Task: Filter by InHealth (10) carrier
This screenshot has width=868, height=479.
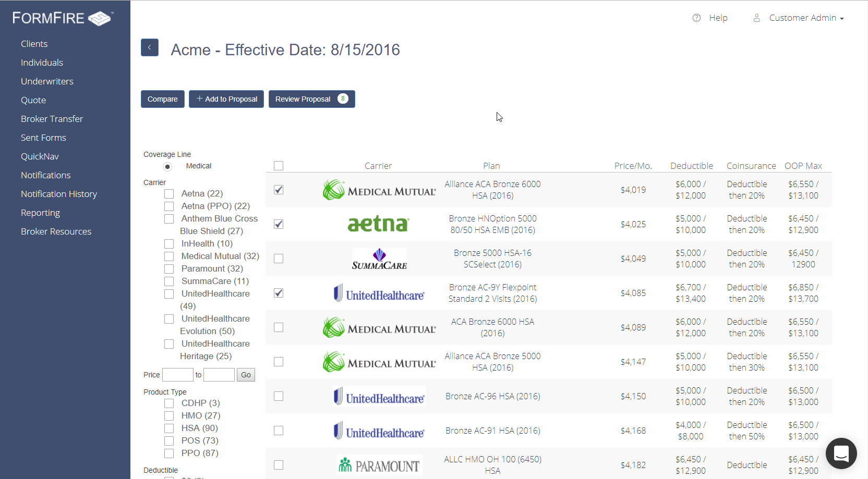Action: [x=169, y=244]
